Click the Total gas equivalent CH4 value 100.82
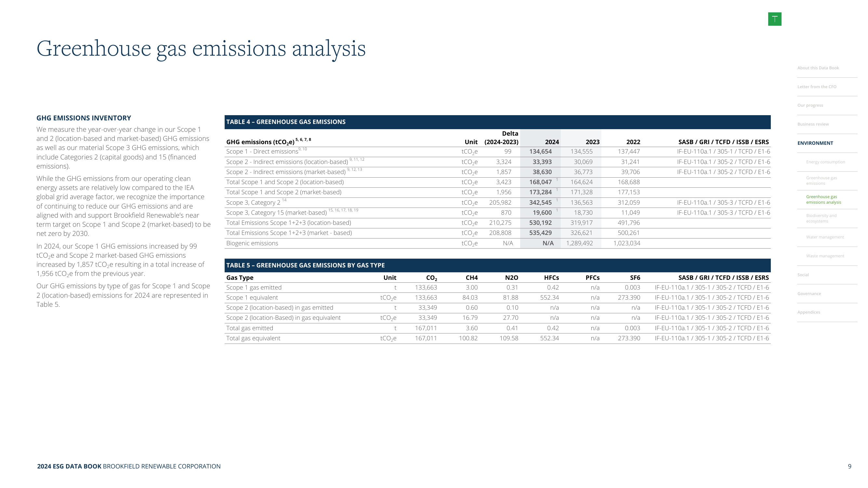 468,338
